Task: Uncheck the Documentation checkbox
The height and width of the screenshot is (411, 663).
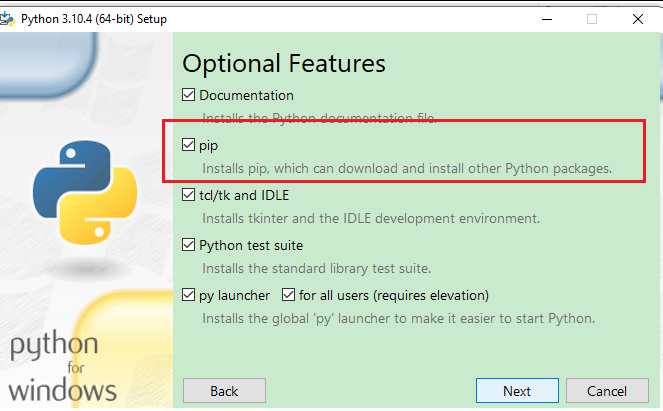Action: (188, 95)
